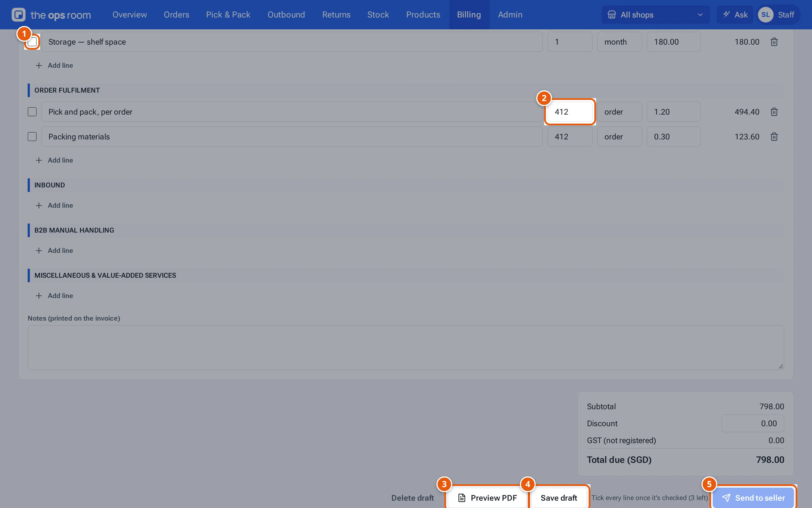812x508 pixels.
Task: Click Save draft button
Action: click(559, 498)
